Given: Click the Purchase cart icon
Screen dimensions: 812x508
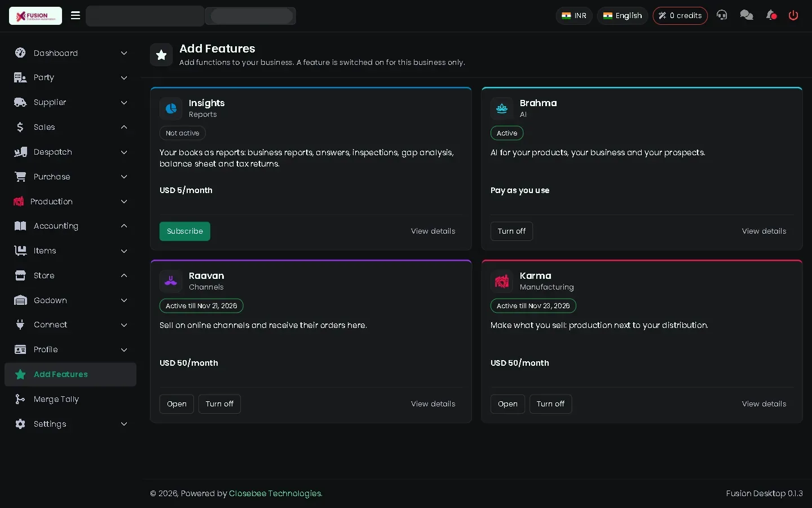Looking at the screenshot, I should pos(20,177).
